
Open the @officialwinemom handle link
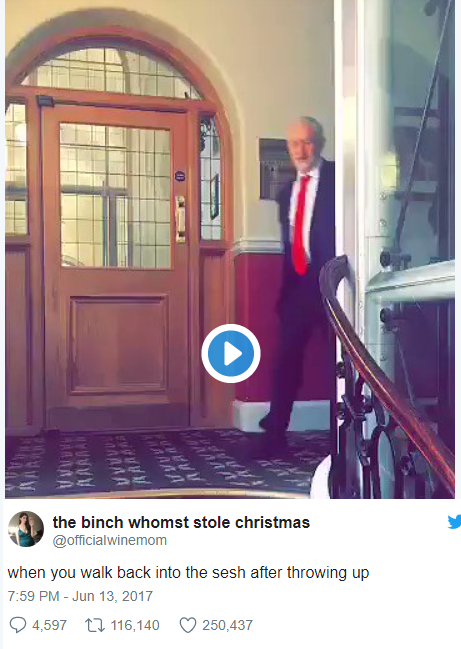[x=110, y=541]
